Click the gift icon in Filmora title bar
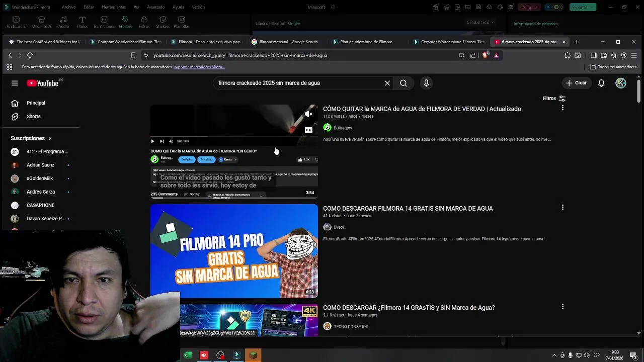 tap(436, 7)
